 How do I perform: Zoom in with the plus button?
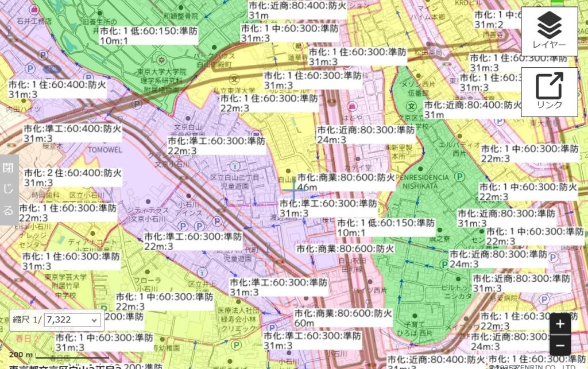pos(560,324)
